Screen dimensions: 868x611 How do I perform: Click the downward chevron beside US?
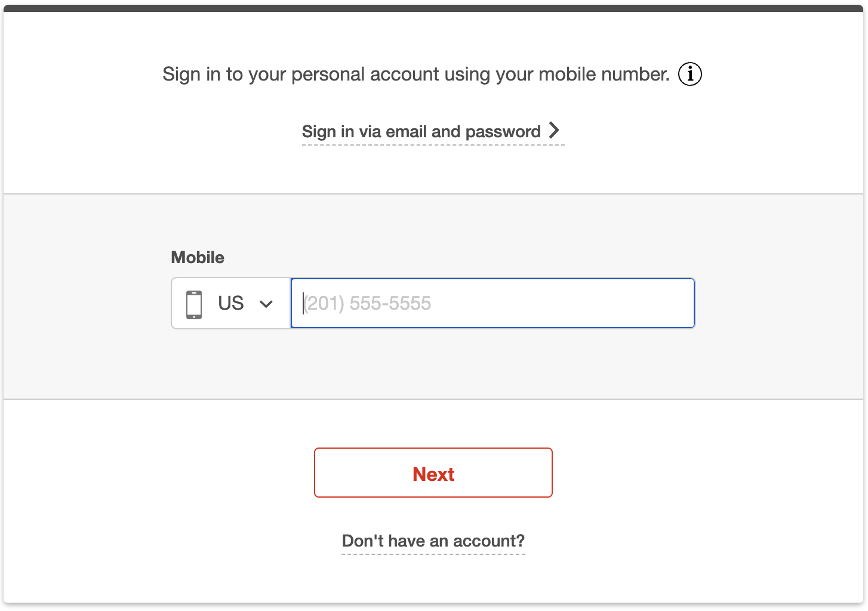[265, 304]
